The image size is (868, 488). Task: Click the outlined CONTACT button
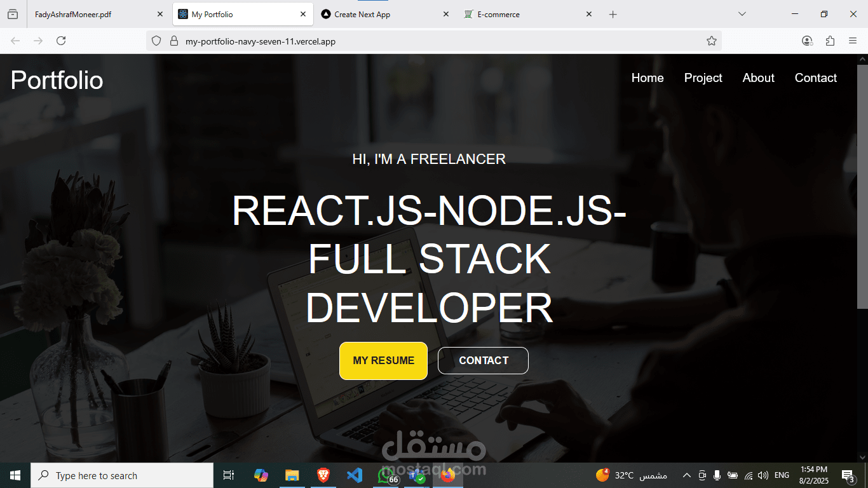pos(483,360)
